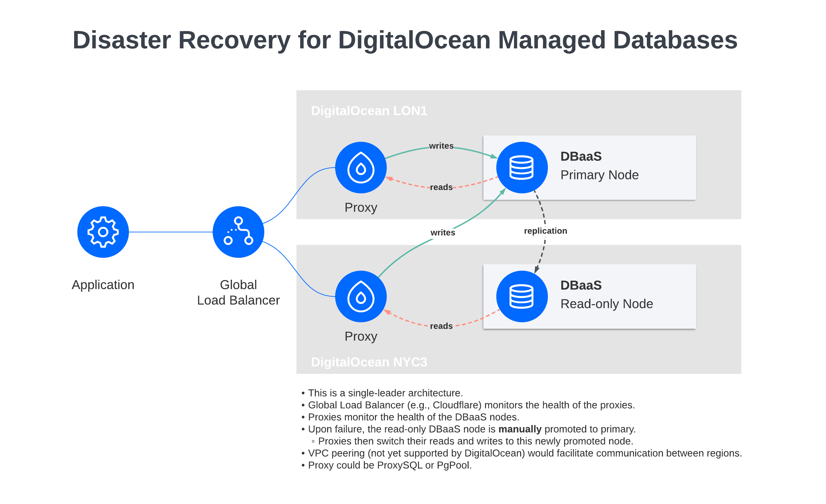The image size is (826, 504).
Task: Click the Read-only Node database icon
Action: click(522, 296)
